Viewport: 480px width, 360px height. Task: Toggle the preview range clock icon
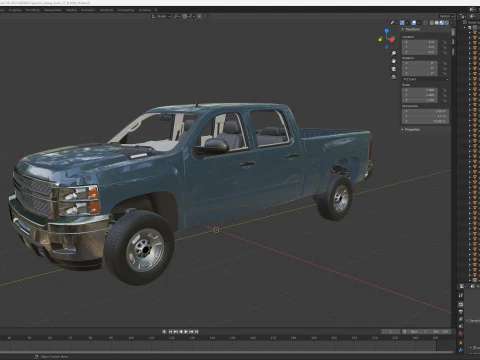coord(404,332)
